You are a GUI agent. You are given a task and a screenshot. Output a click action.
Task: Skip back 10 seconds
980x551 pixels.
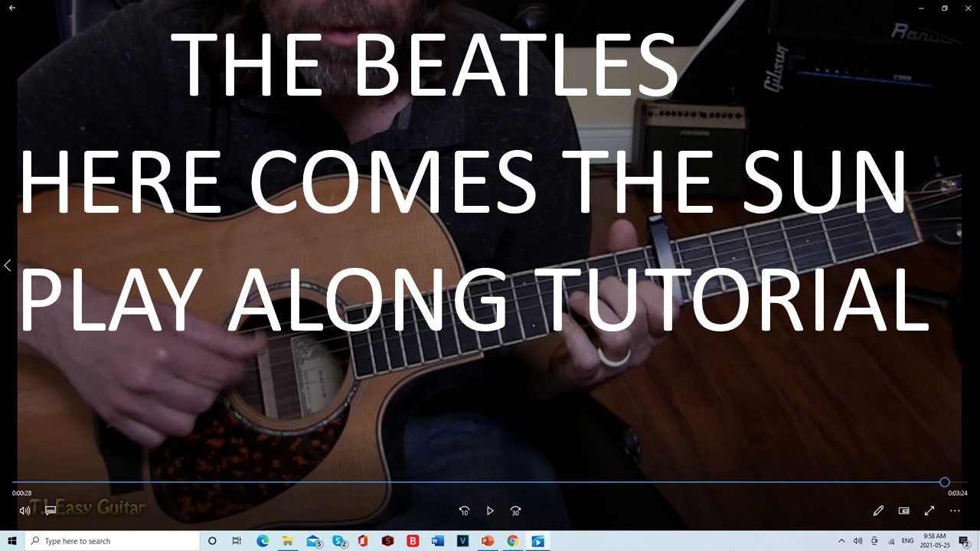coord(464,510)
